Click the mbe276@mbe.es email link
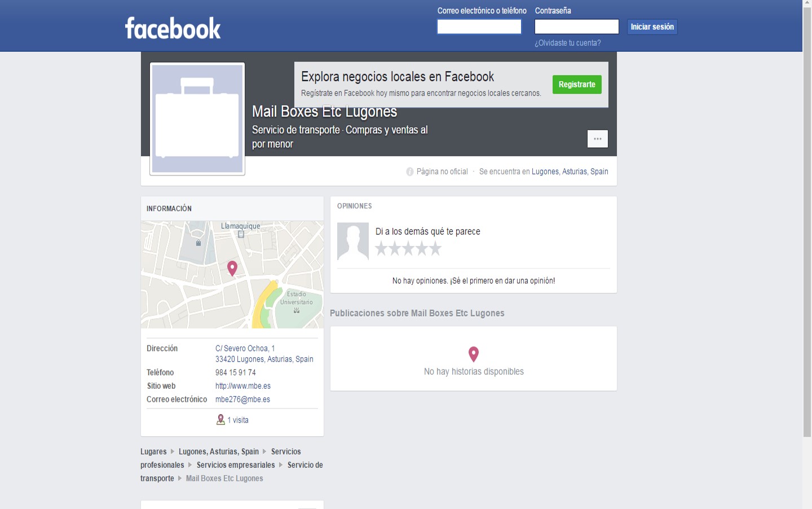812x509 pixels. pos(242,400)
